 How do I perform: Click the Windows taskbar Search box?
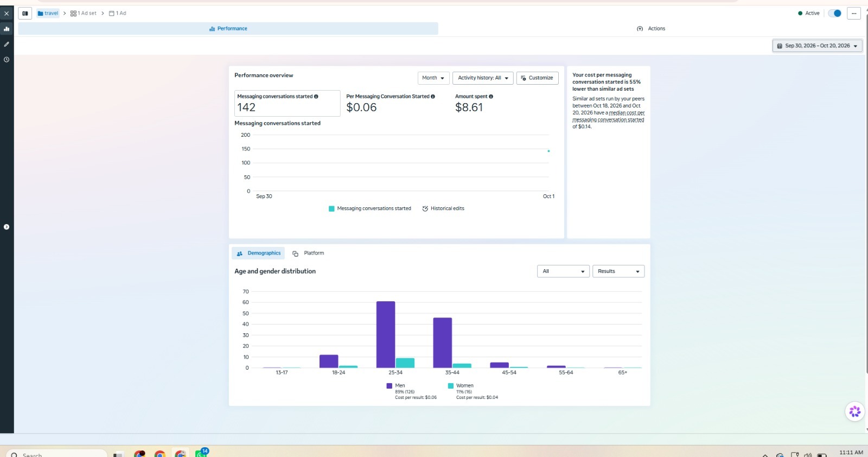click(57, 454)
